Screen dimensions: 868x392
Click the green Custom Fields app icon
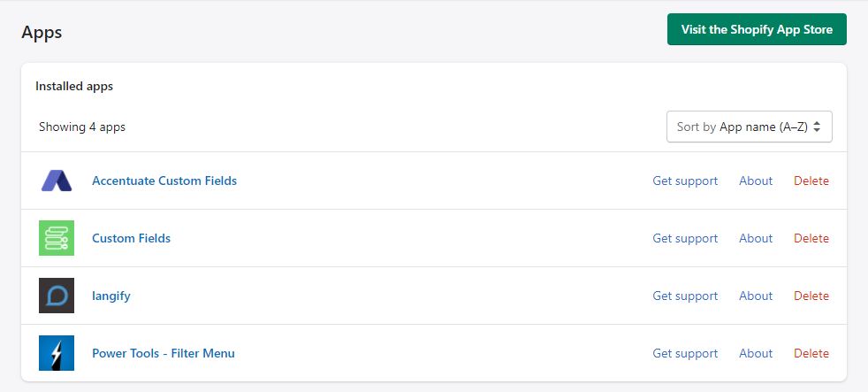pyautogui.click(x=57, y=238)
